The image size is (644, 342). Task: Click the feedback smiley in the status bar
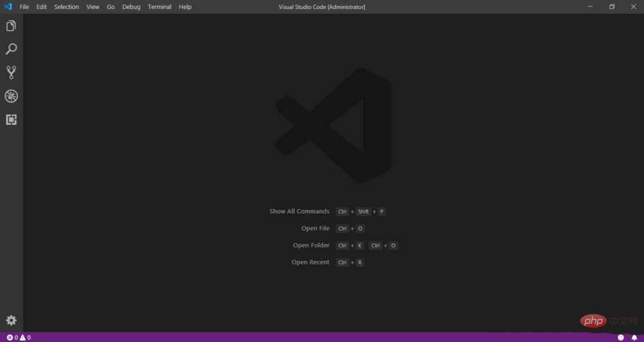click(621, 337)
